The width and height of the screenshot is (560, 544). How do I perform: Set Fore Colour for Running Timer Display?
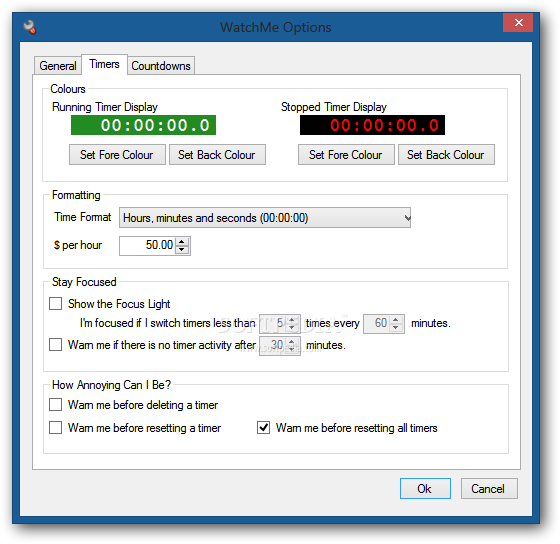(117, 155)
